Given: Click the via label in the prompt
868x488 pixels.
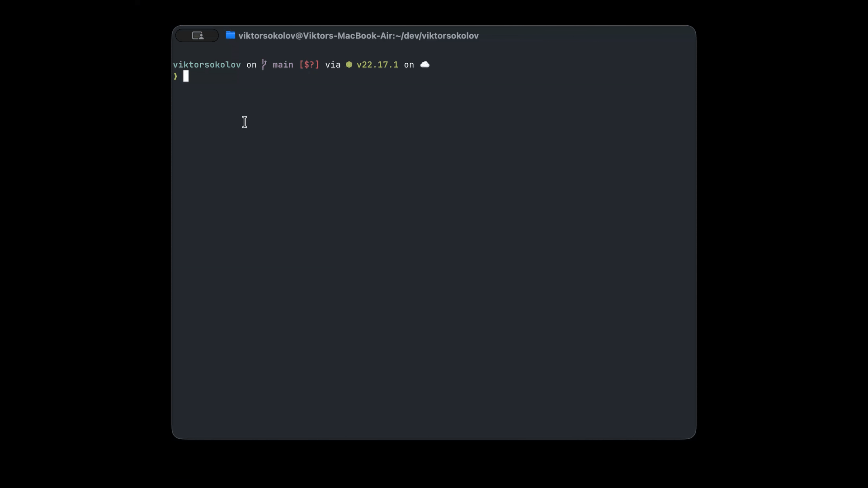Looking at the screenshot, I should point(332,64).
